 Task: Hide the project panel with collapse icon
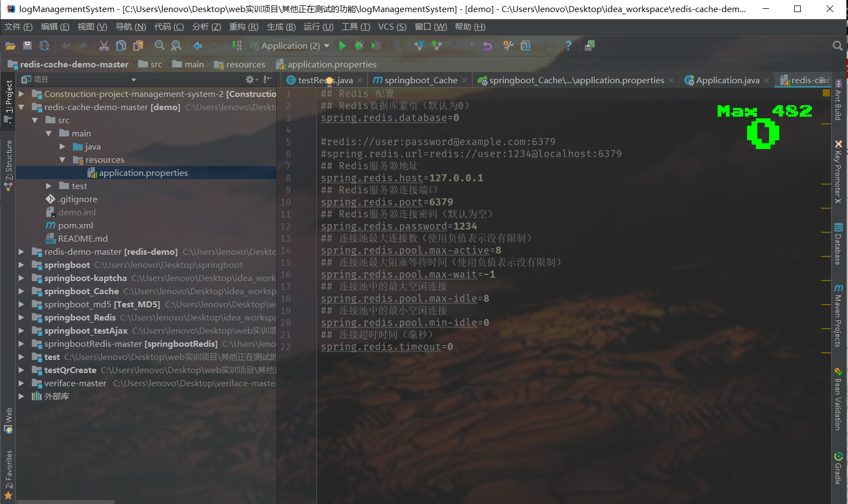(x=268, y=80)
